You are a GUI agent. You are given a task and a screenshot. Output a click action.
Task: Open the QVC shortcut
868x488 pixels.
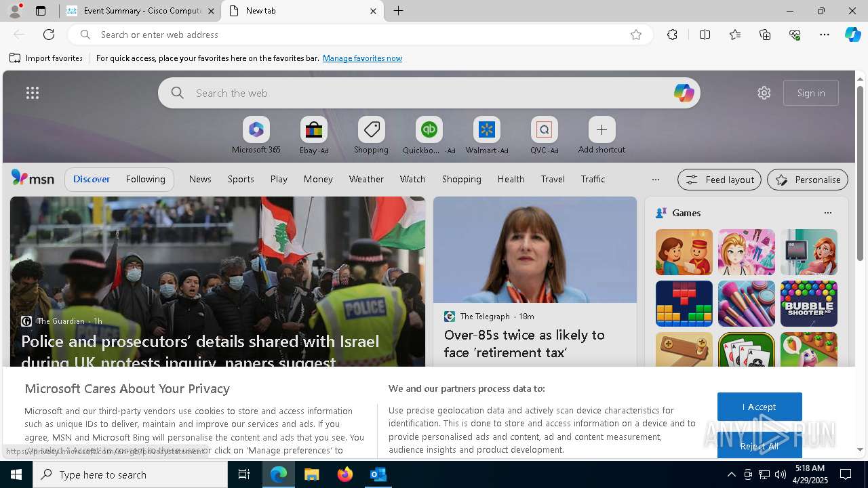[544, 135]
